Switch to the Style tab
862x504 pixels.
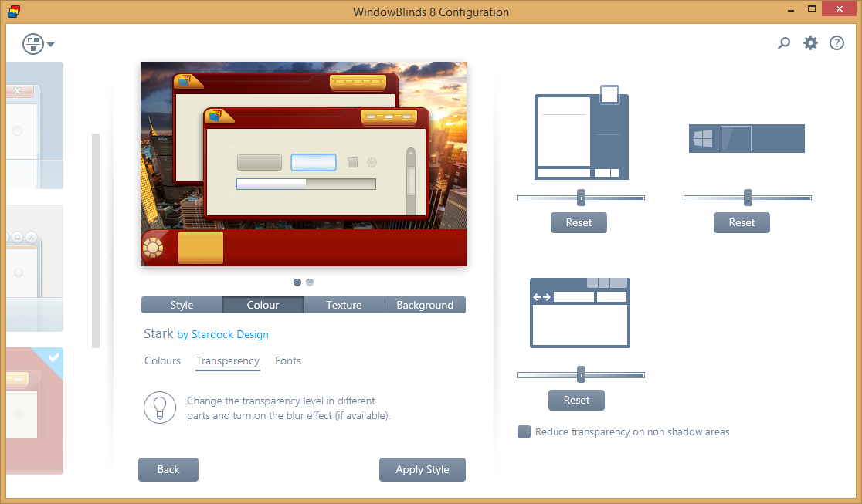pos(182,305)
